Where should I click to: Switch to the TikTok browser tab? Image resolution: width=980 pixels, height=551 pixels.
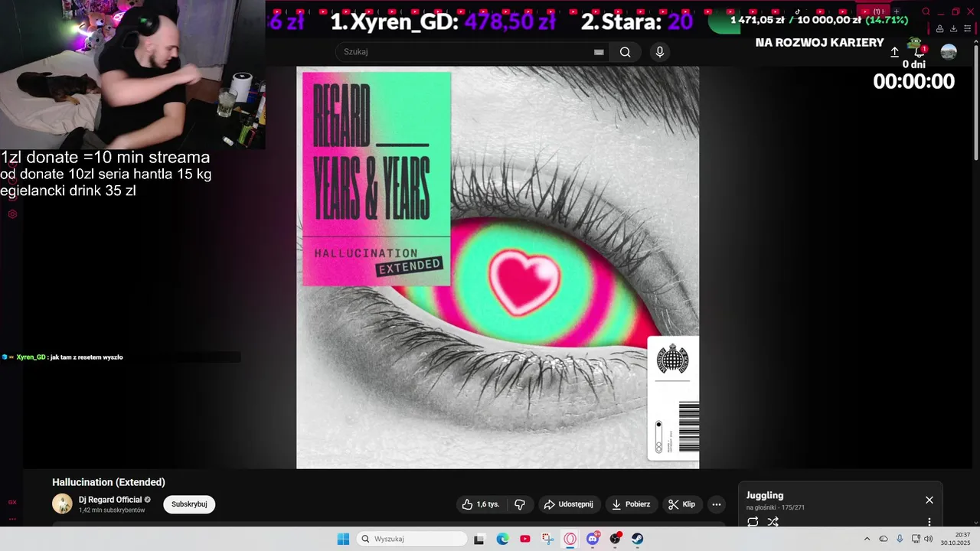(797, 11)
